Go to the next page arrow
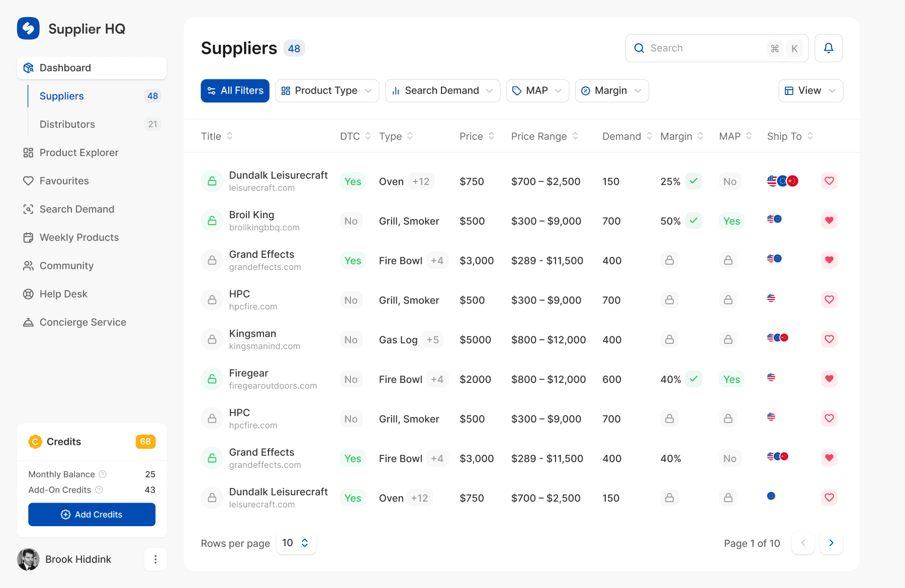Viewport: 905px width, 588px height. click(831, 543)
